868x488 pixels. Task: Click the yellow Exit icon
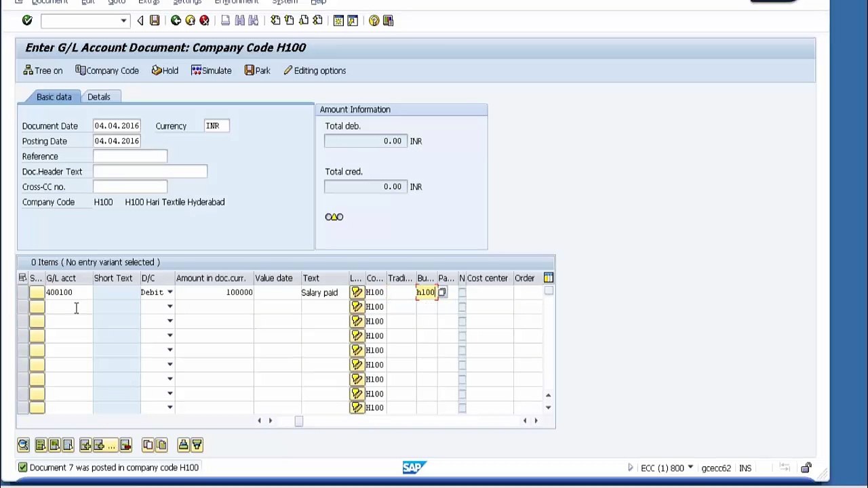pyautogui.click(x=190, y=20)
